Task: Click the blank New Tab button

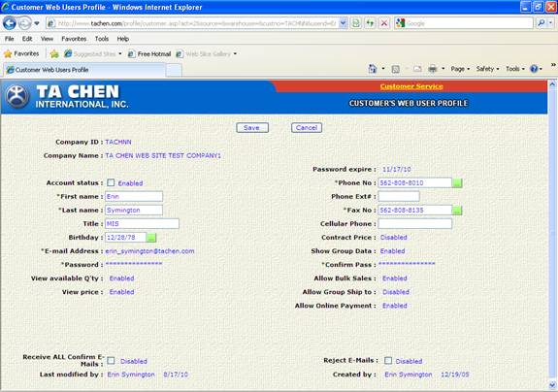Action: click(174, 70)
